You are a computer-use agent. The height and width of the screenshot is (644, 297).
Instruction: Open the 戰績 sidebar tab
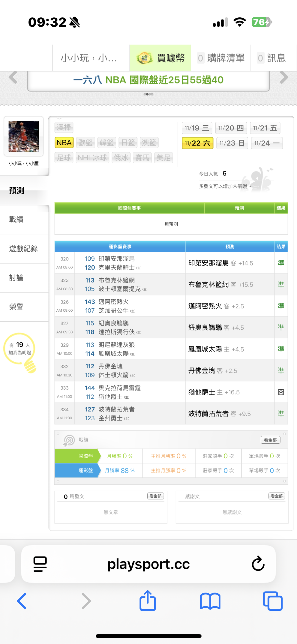pos(16,220)
